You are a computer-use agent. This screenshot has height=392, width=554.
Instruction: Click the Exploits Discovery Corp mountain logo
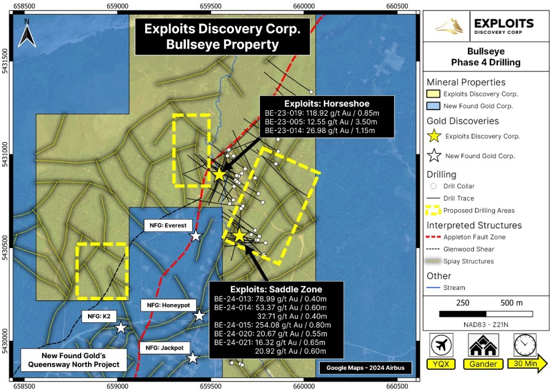[x=449, y=26]
